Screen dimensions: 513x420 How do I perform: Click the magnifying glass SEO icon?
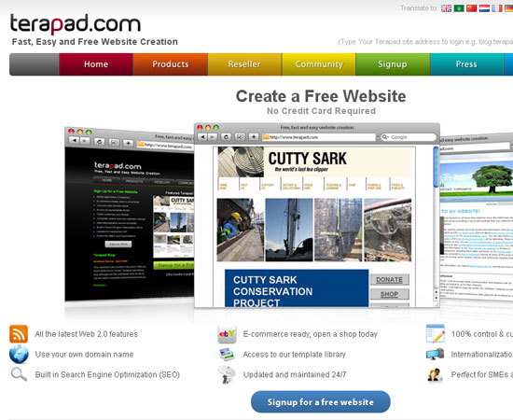19,374
